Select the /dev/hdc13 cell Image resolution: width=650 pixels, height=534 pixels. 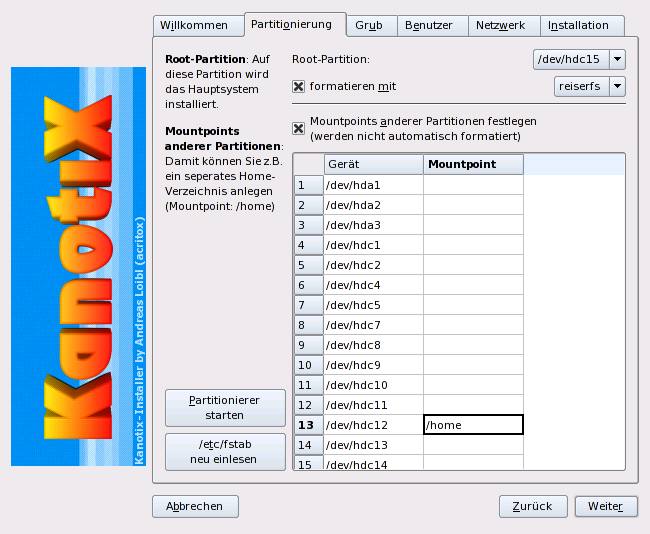pyautogui.click(x=374, y=445)
